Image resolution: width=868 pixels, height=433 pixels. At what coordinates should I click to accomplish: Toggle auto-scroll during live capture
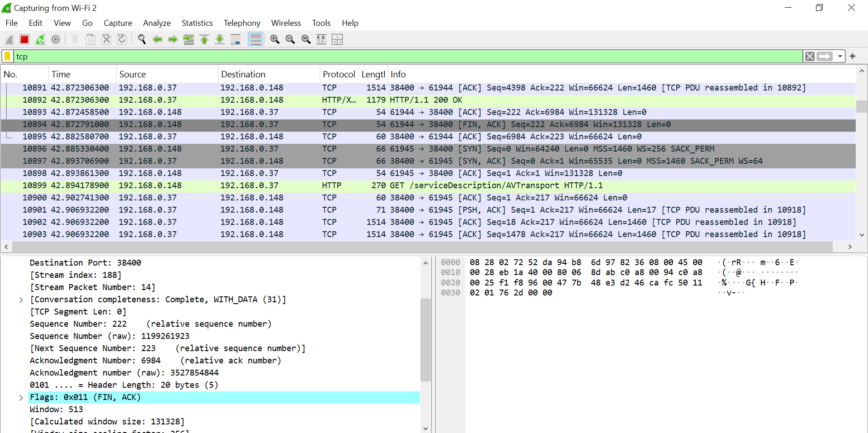pos(236,40)
